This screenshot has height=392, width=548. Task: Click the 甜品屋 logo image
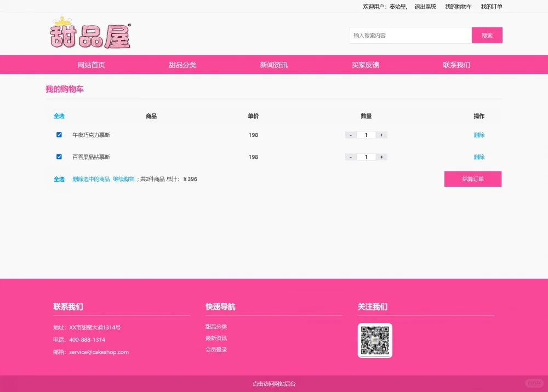point(90,34)
